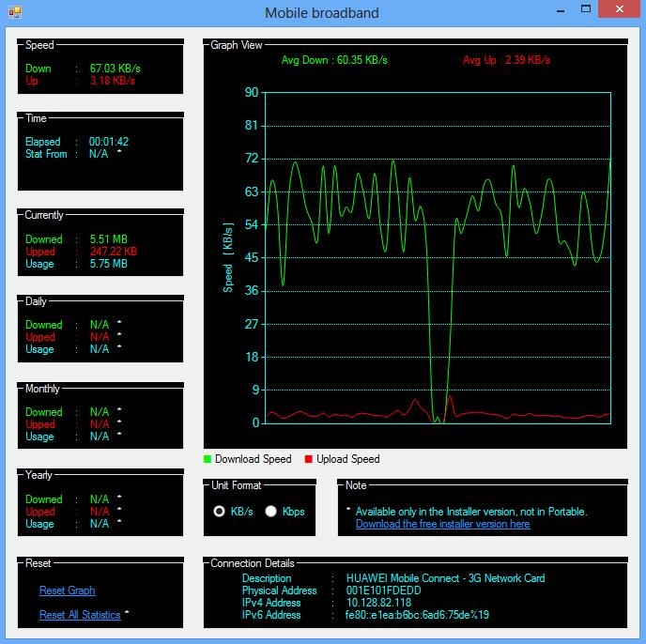The width and height of the screenshot is (646, 644).
Task: Click the Physical Address value 001E101FDEDD
Action: pos(383,590)
